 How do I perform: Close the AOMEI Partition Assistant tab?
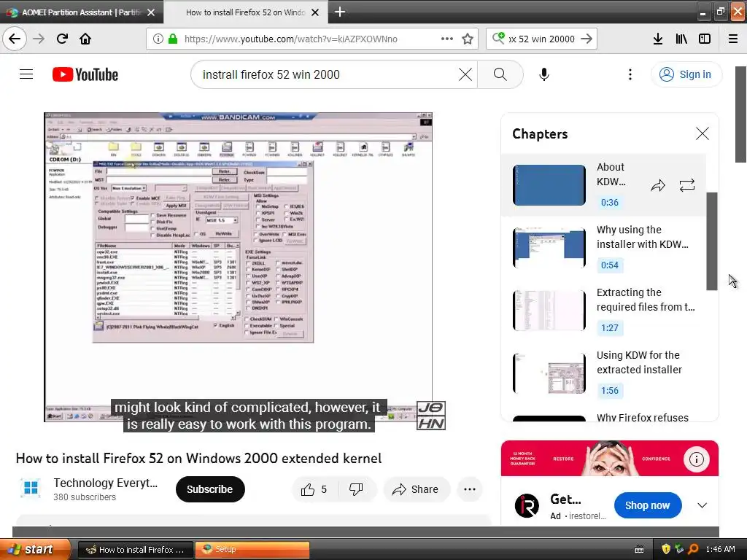coord(151,12)
